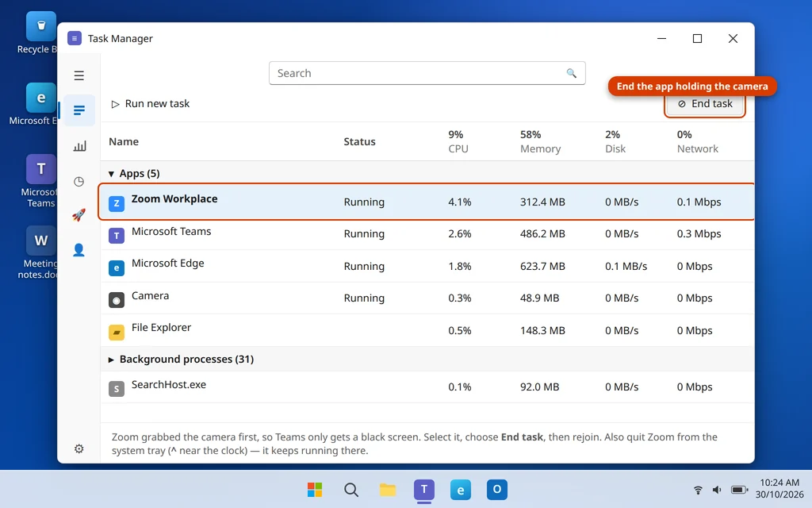Image resolution: width=812 pixels, height=508 pixels.
Task: Sort by Status column header
Action: pos(359,141)
